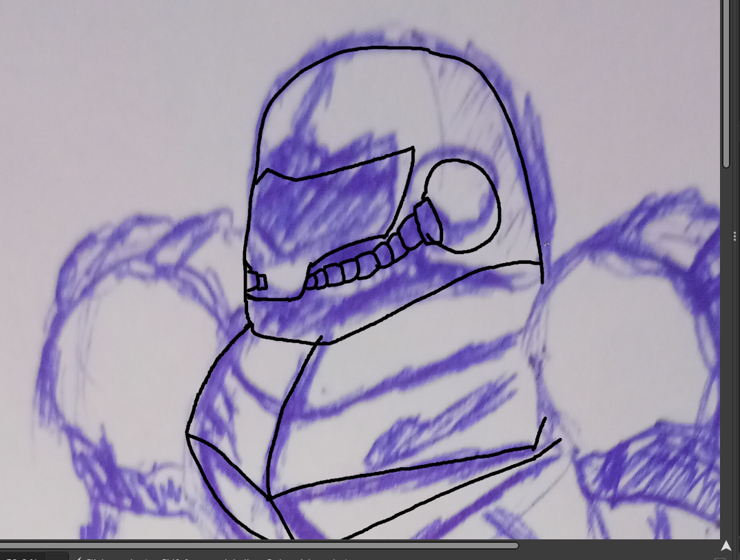This screenshot has height=560, width=740.
Task: Click the canvas navigation arrow icon at the corner
Action: 726,546
